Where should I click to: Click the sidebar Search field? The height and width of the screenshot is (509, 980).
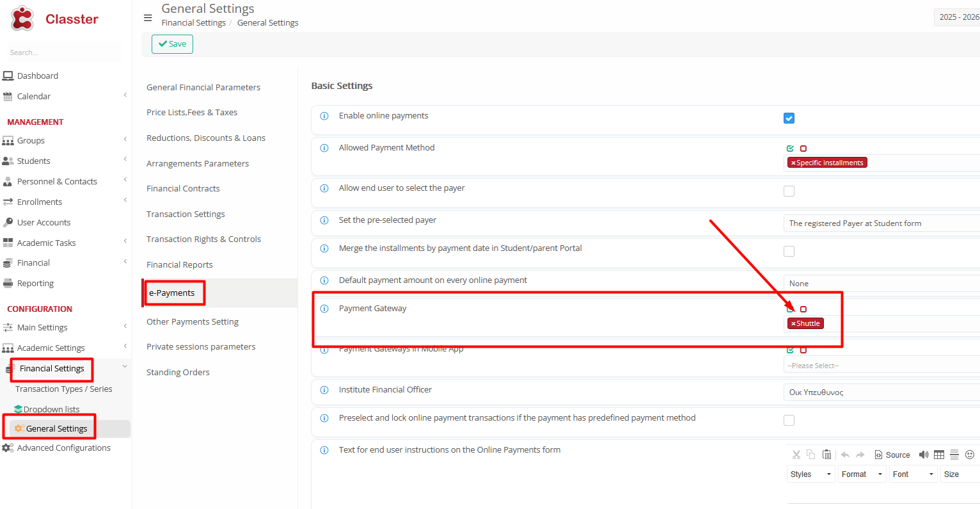coord(62,53)
